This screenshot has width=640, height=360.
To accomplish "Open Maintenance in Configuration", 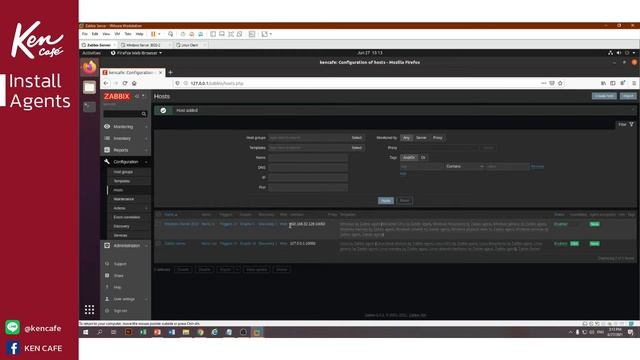I will click(x=124, y=199).
